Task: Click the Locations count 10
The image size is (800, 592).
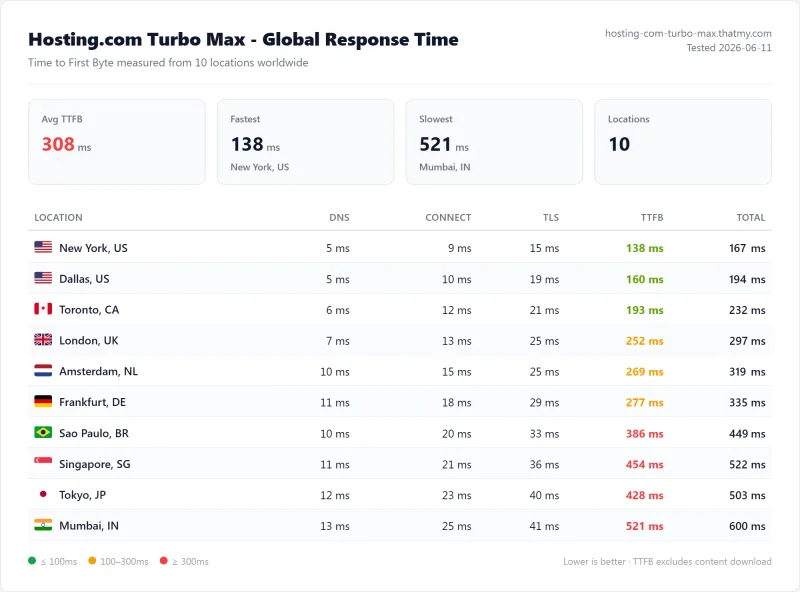Action: pos(619,144)
